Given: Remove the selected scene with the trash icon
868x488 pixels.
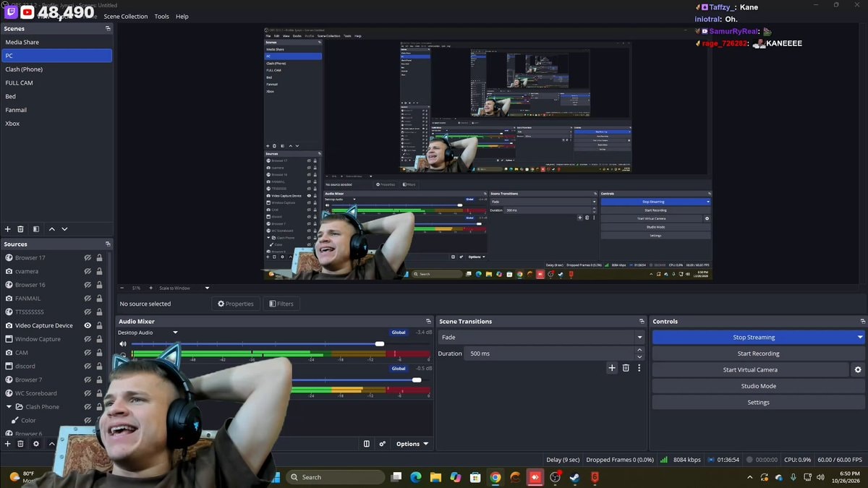Looking at the screenshot, I should [x=21, y=229].
